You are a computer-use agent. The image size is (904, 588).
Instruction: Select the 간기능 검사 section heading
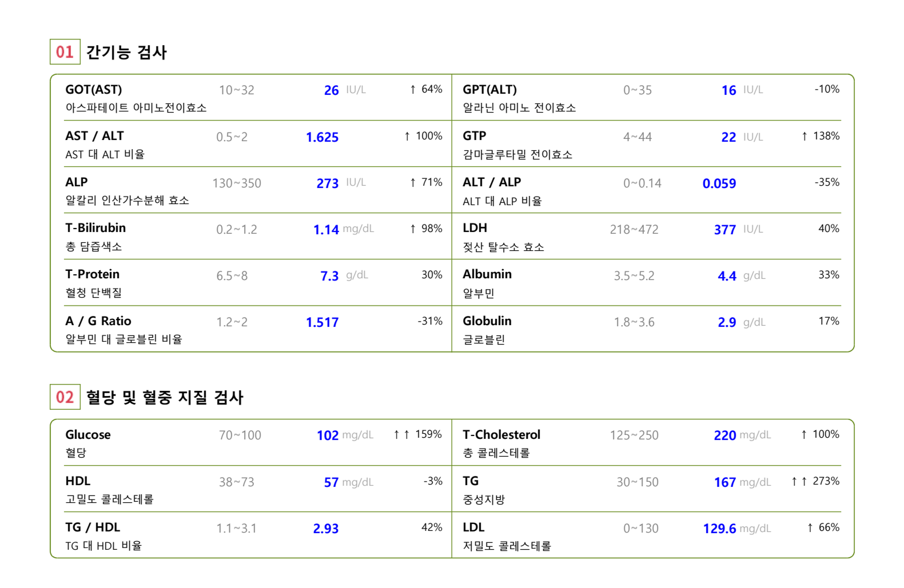[126, 53]
